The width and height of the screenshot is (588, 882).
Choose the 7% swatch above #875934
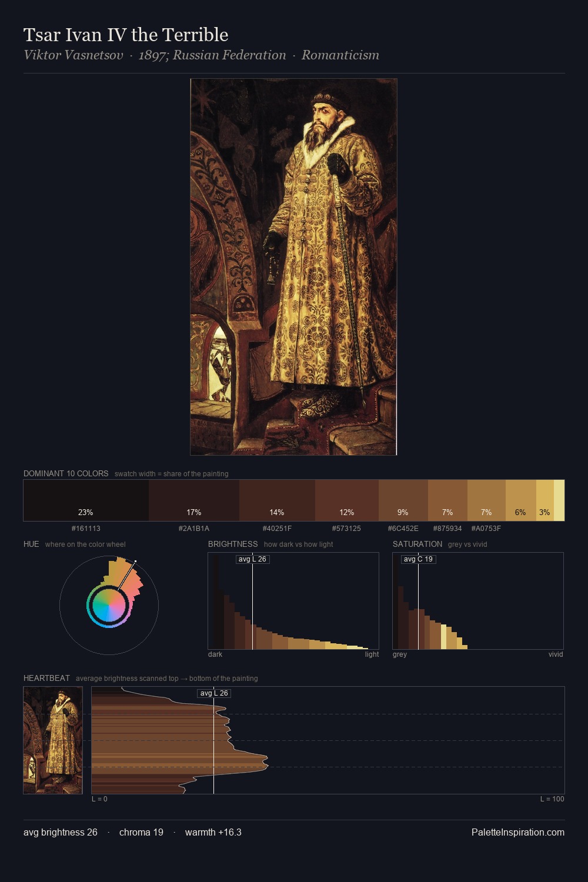pyautogui.click(x=447, y=500)
